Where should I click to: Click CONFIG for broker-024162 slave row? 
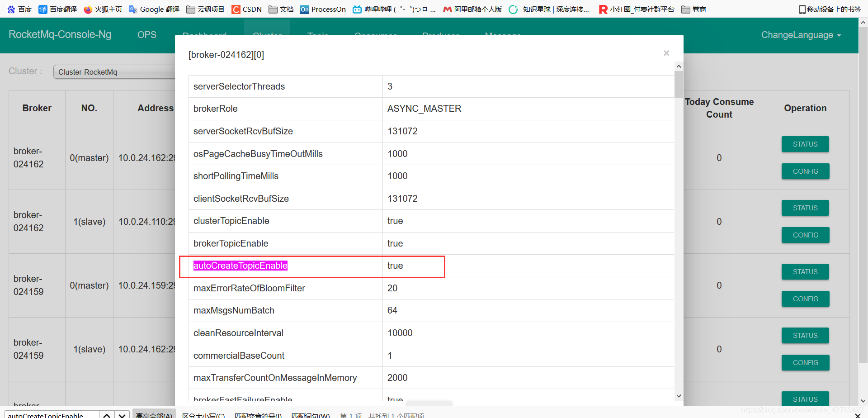805,235
